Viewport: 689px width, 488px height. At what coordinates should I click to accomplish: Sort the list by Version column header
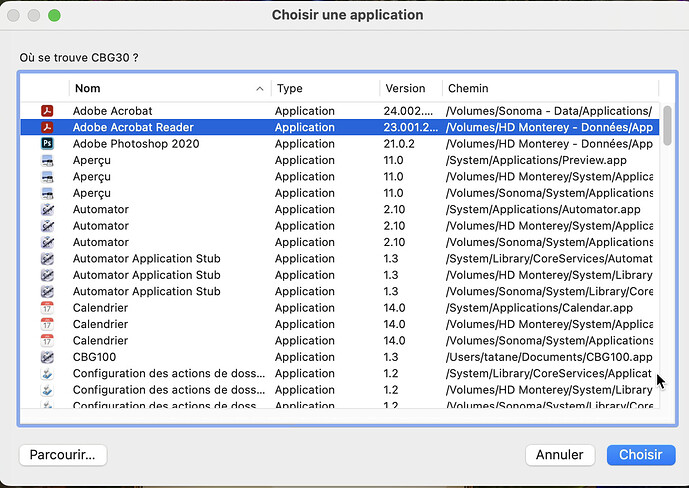[411, 88]
